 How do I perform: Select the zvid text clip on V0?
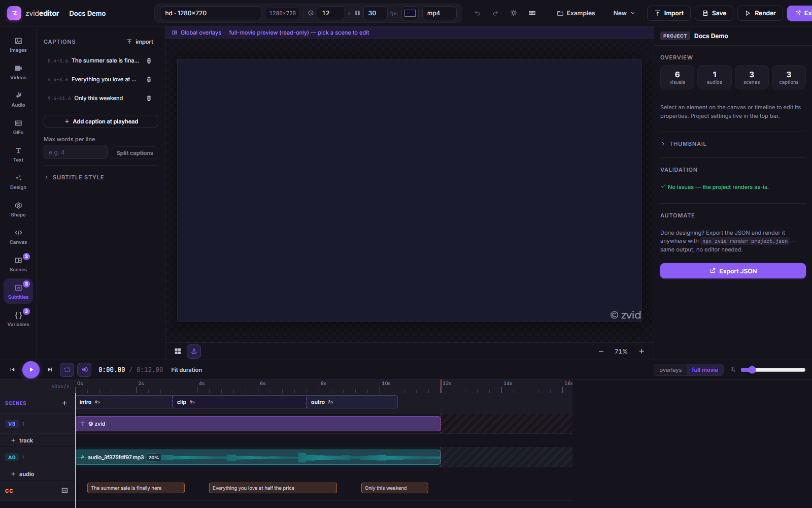258,424
